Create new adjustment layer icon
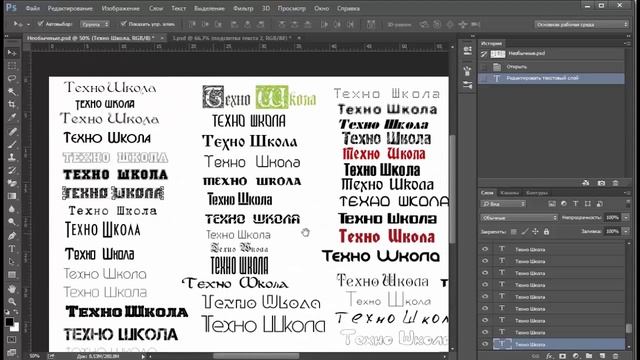 pyautogui.click(x=576, y=356)
